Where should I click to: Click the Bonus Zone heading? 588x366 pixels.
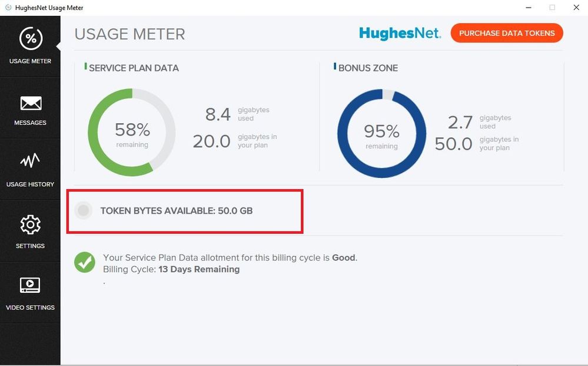pos(368,68)
